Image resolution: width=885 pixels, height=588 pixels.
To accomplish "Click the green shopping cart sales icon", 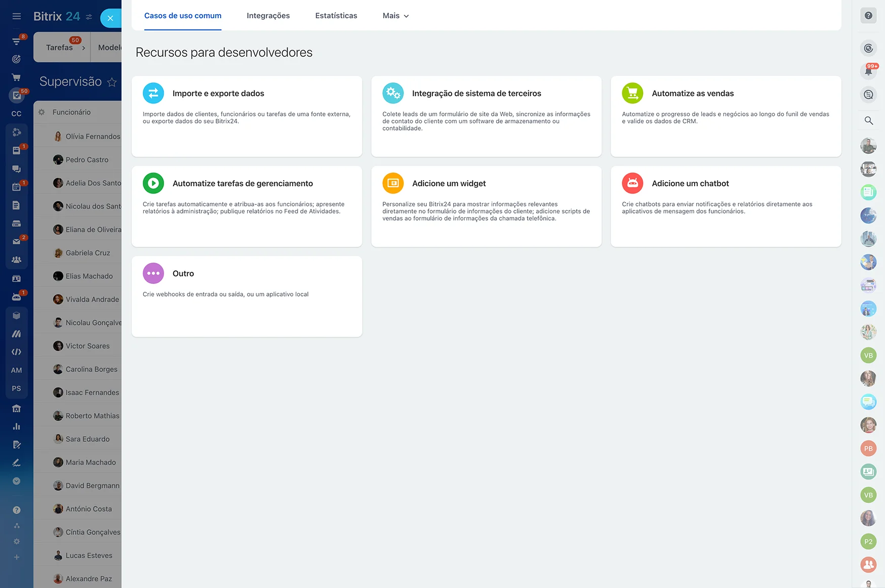I will 632,93.
